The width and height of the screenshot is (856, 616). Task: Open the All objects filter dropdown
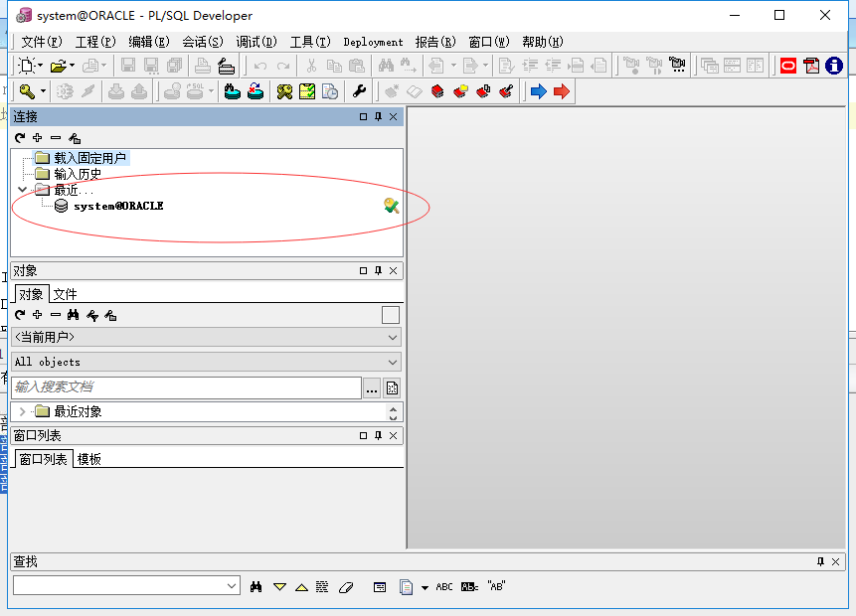[x=207, y=362]
